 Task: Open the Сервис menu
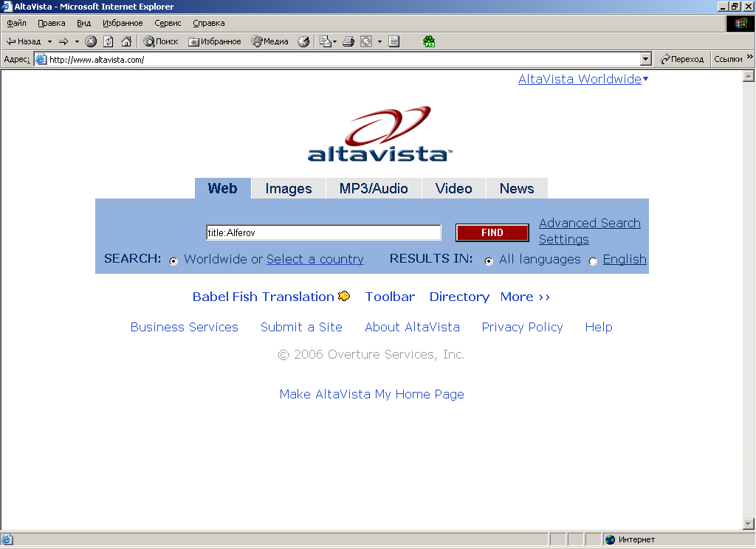click(x=168, y=23)
